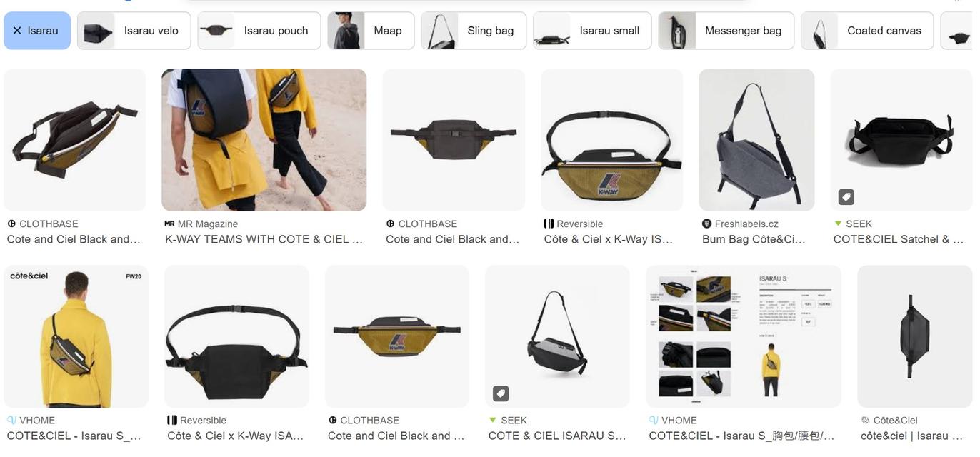Open the MR Magazine beach photo result

point(264,140)
